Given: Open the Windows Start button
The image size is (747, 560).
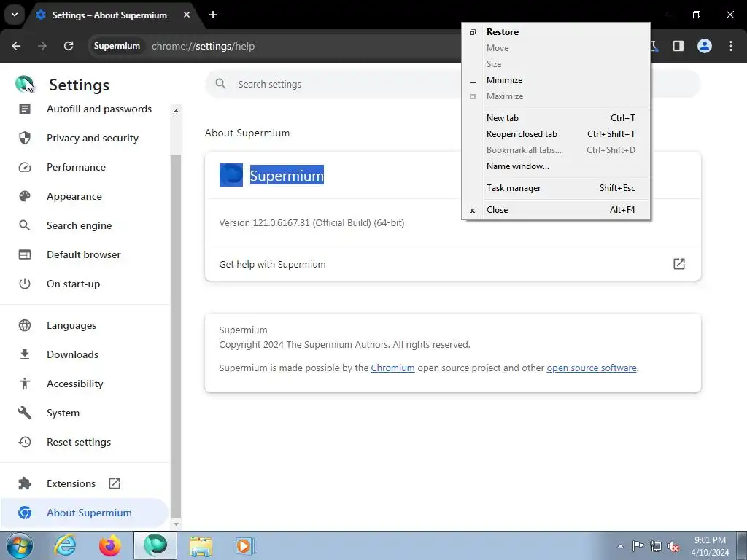Looking at the screenshot, I should tap(20, 545).
